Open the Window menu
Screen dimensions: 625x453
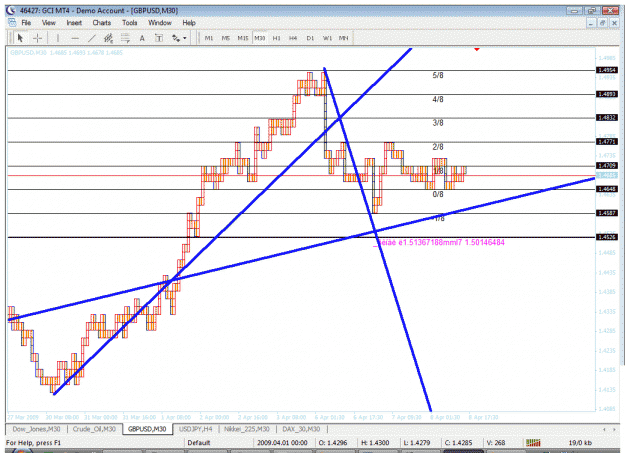click(x=160, y=23)
